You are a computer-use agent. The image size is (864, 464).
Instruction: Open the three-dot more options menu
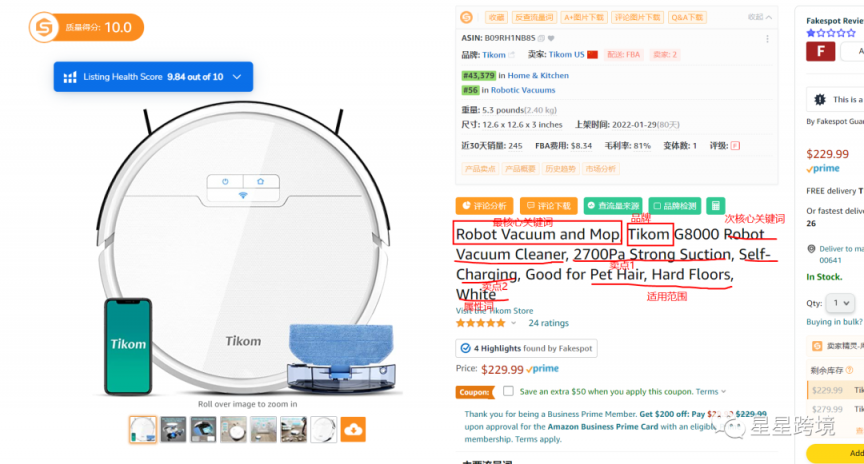pos(768,39)
